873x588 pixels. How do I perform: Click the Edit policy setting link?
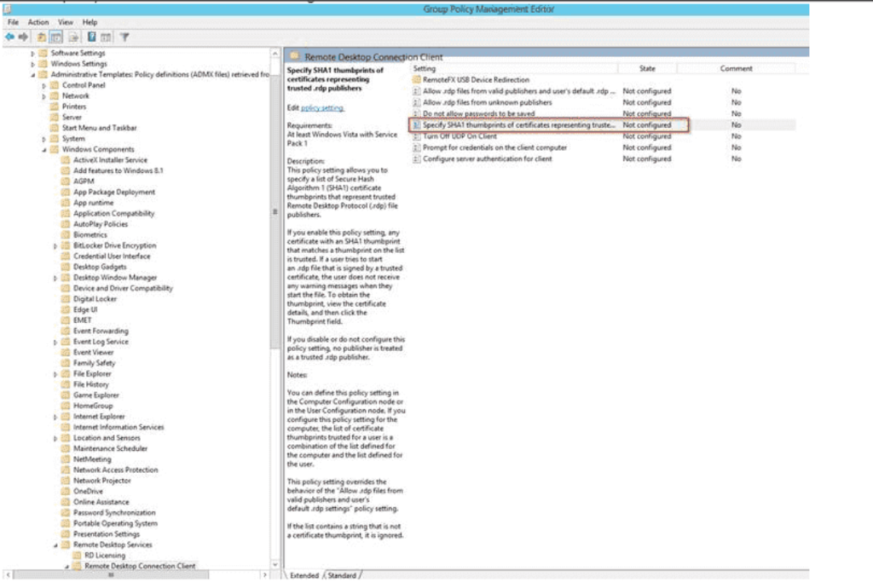pos(321,108)
